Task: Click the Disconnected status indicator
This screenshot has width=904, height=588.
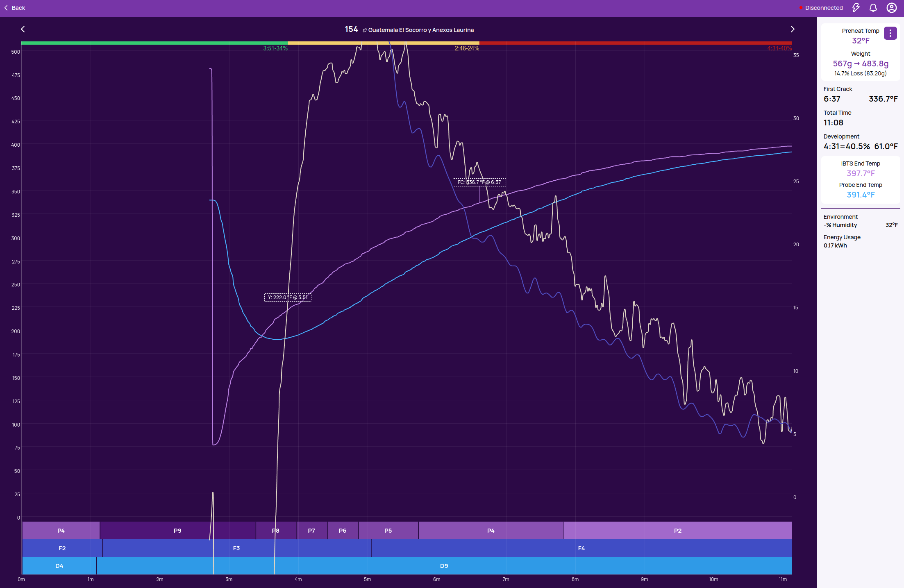Action: click(821, 8)
